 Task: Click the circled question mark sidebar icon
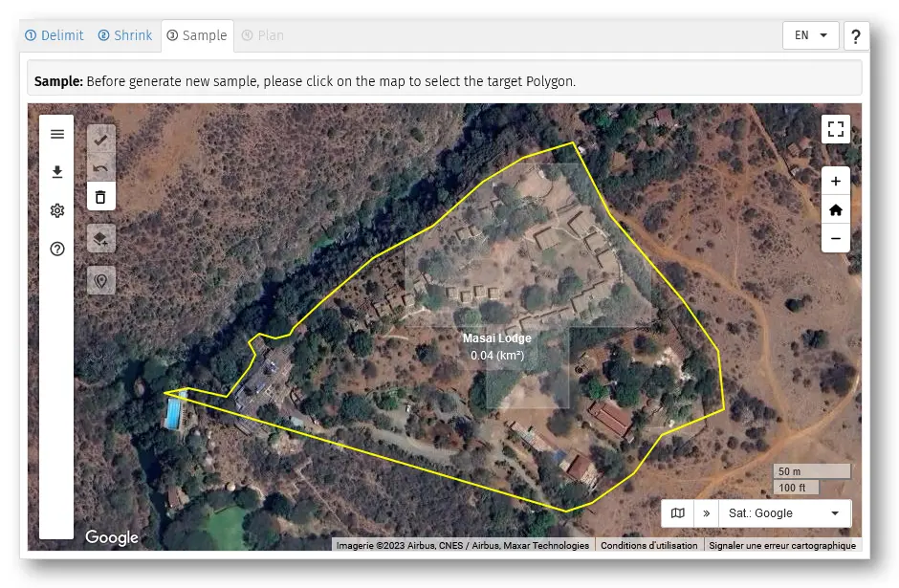pos(57,249)
